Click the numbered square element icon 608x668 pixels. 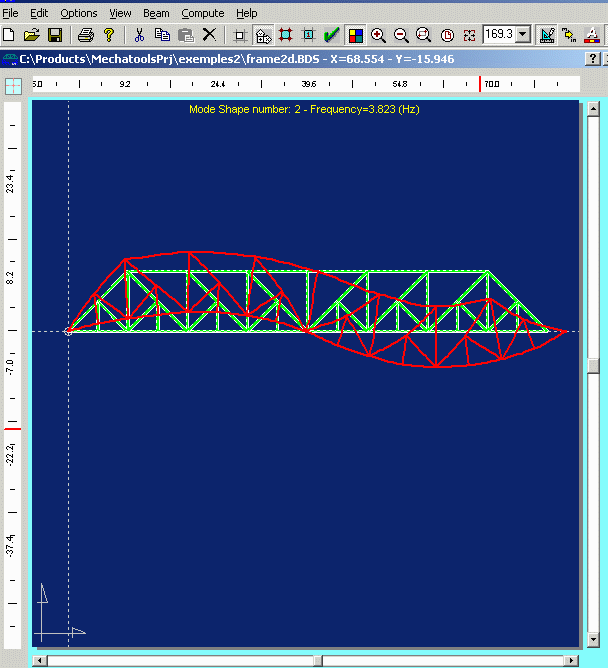click(x=308, y=35)
